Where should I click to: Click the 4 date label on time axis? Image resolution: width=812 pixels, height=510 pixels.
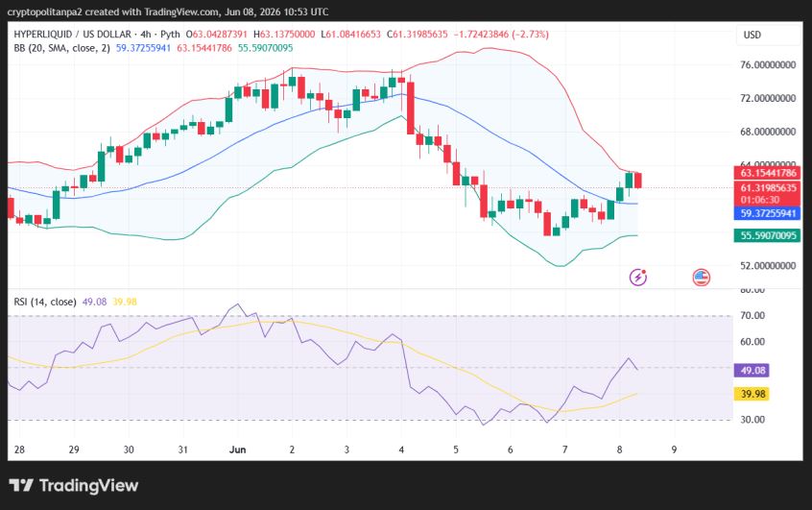[401, 449]
